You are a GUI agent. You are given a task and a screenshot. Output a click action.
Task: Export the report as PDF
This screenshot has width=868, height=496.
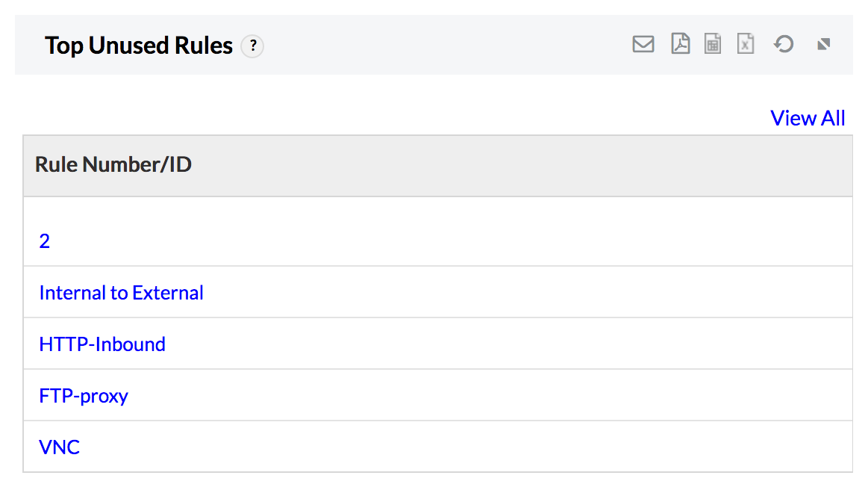pyautogui.click(x=680, y=45)
